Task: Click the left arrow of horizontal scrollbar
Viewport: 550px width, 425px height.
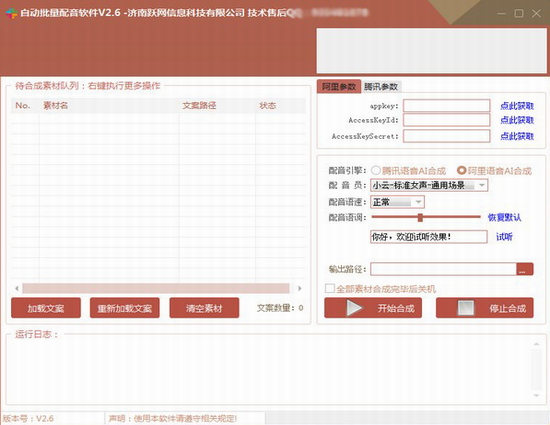Action: pos(17,288)
